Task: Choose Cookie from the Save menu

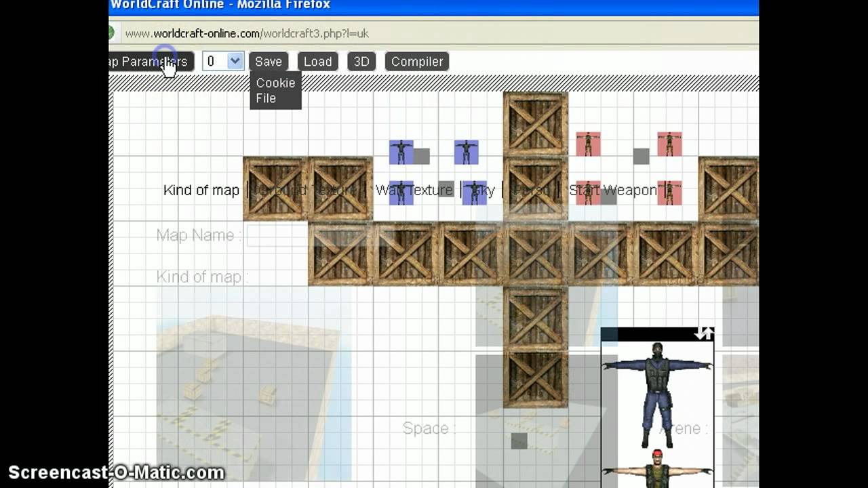Action: (275, 83)
